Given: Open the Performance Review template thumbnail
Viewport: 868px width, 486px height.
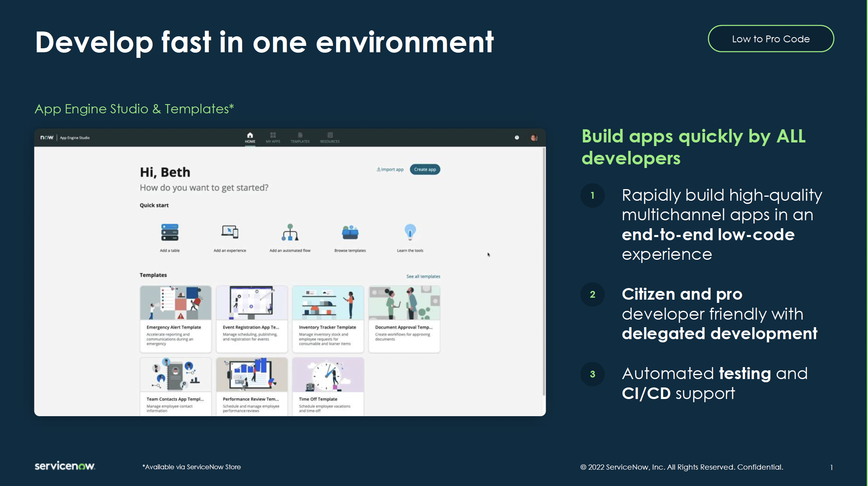Looking at the screenshot, I should pos(252,375).
